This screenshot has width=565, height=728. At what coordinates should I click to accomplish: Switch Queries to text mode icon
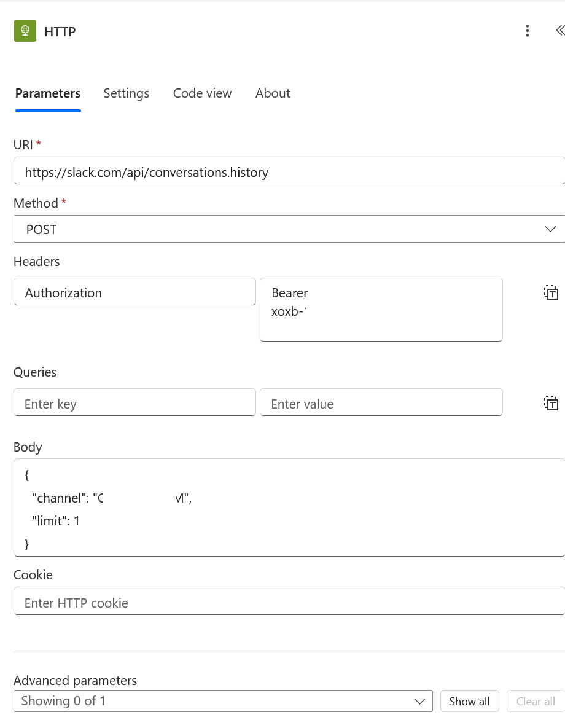tap(550, 403)
